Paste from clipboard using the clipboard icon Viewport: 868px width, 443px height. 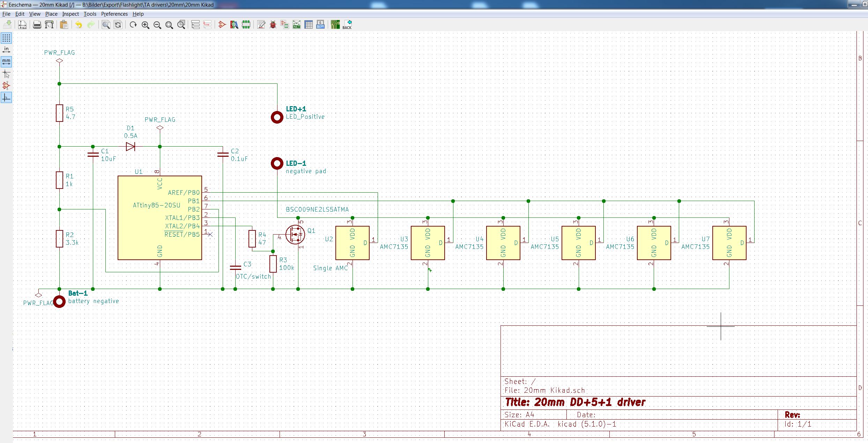coord(64,24)
